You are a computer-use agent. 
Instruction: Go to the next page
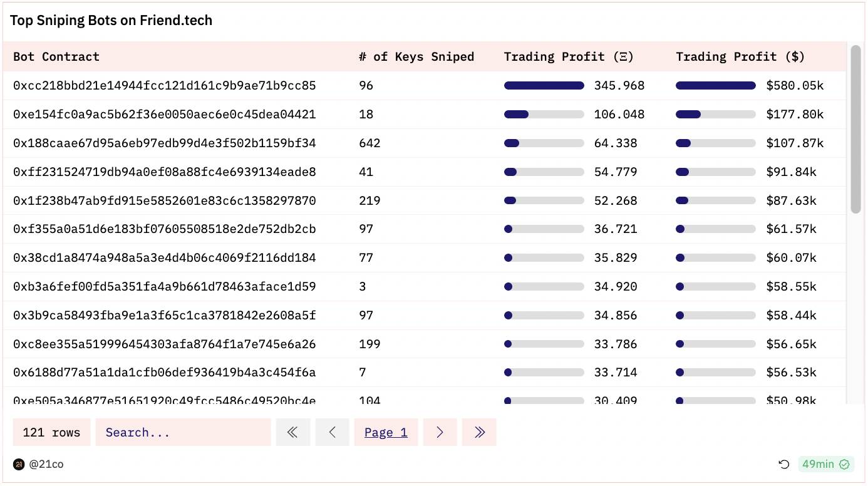click(x=440, y=432)
